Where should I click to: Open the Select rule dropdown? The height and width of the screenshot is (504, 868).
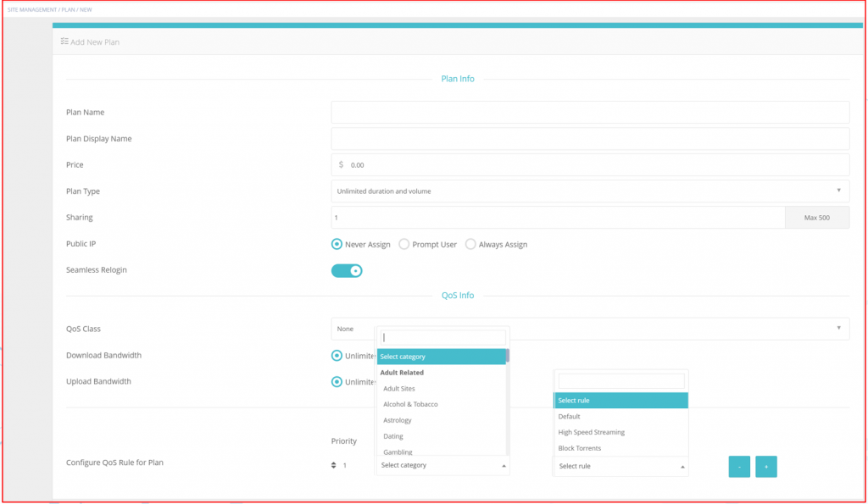tap(620, 465)
